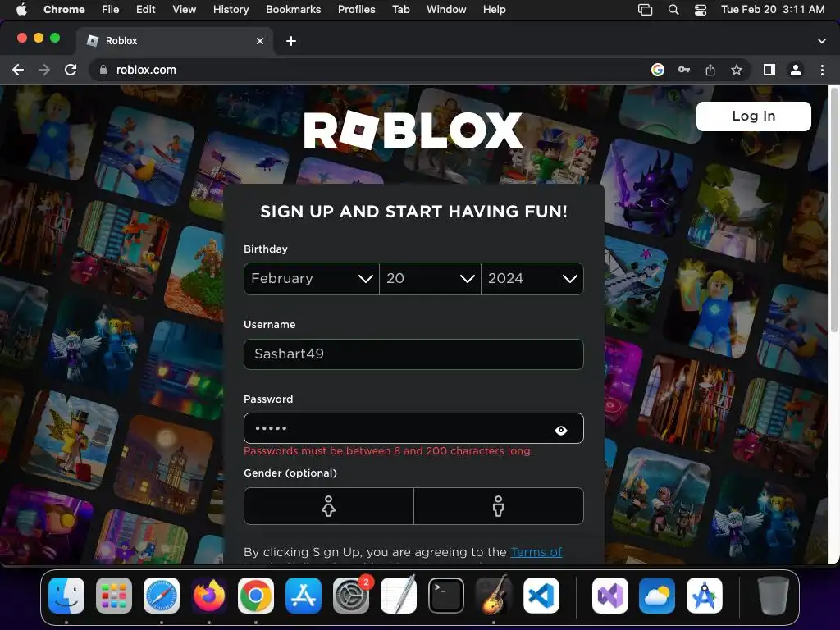Viewport: 840px width, 630px height.
Task: Select the female gender option
Action: pos(328,505)
